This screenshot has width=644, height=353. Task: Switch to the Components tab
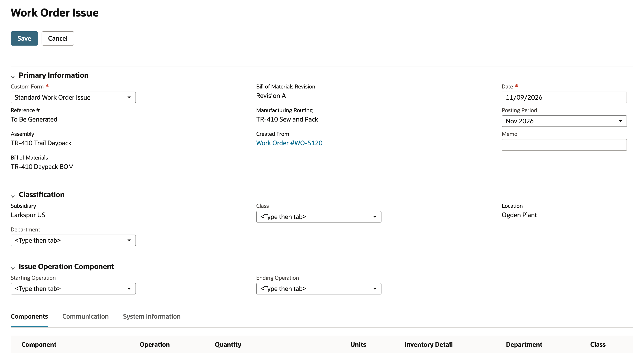(x=29, y=316)
